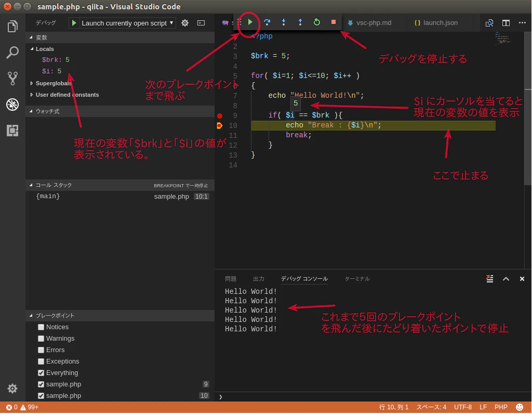Open launch.json via debug gear icon

tap(185, 23)
